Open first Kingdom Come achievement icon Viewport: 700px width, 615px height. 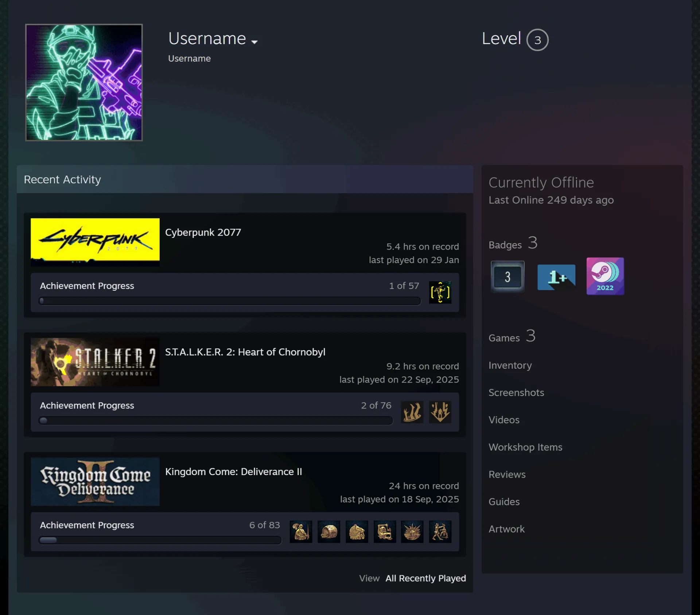click(x=301, y=532)
